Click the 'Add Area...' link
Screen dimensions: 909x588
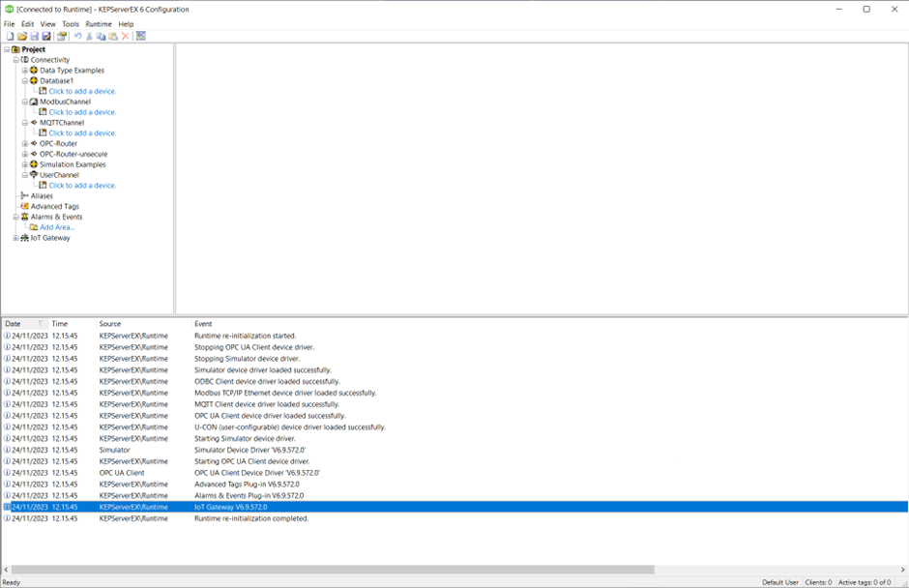(x=57, y=227)
